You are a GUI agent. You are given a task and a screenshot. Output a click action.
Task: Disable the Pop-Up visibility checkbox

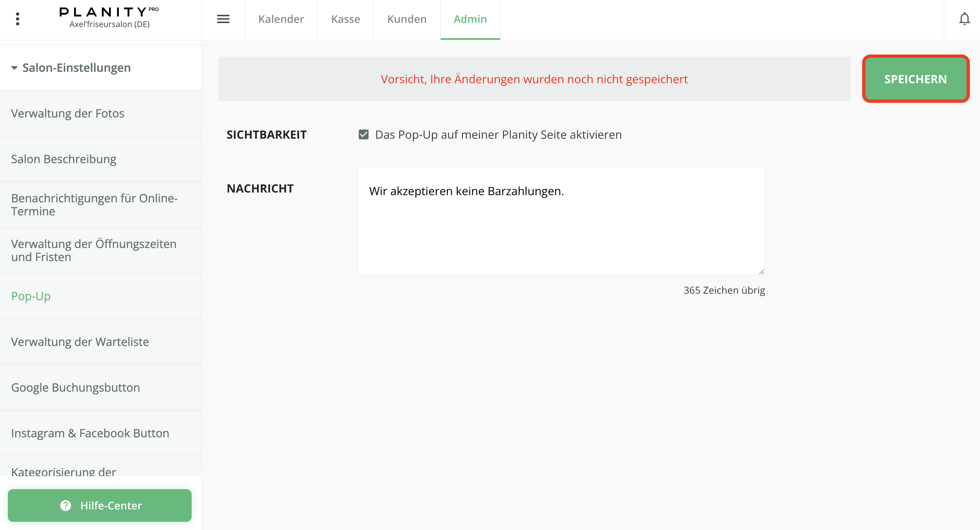(x=364, y=134)
